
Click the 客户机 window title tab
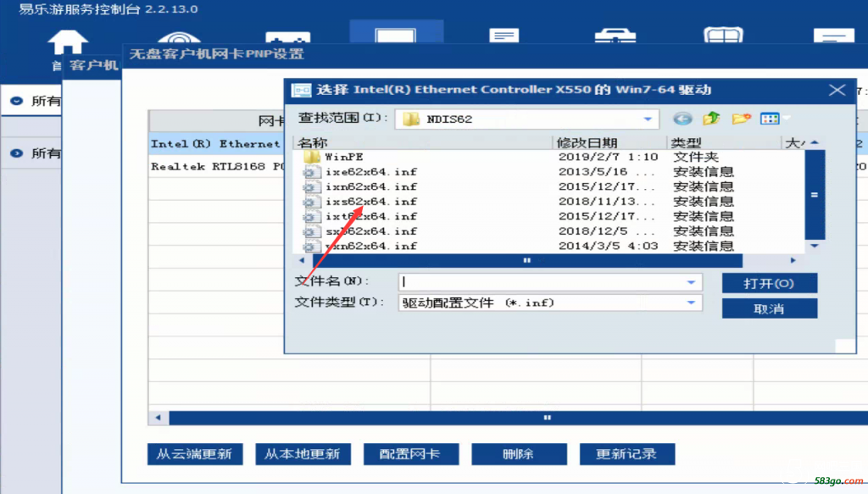click(x=93, y=65)
